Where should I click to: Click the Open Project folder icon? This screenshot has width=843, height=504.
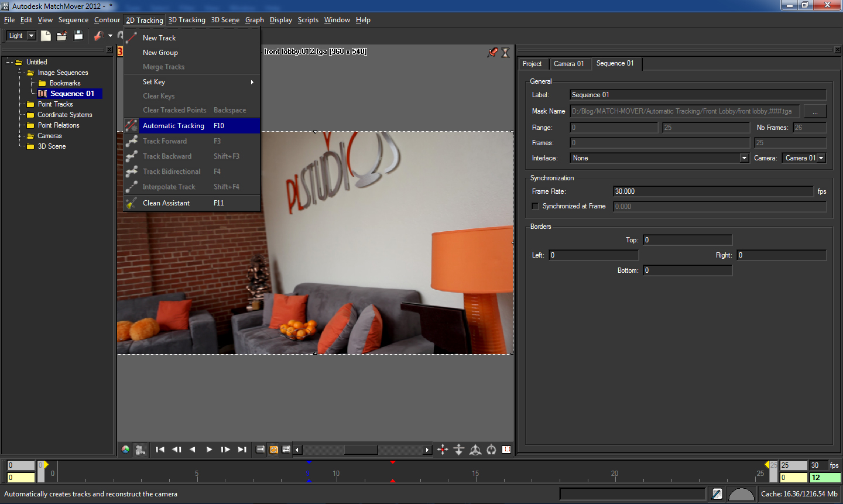(62, 36)
